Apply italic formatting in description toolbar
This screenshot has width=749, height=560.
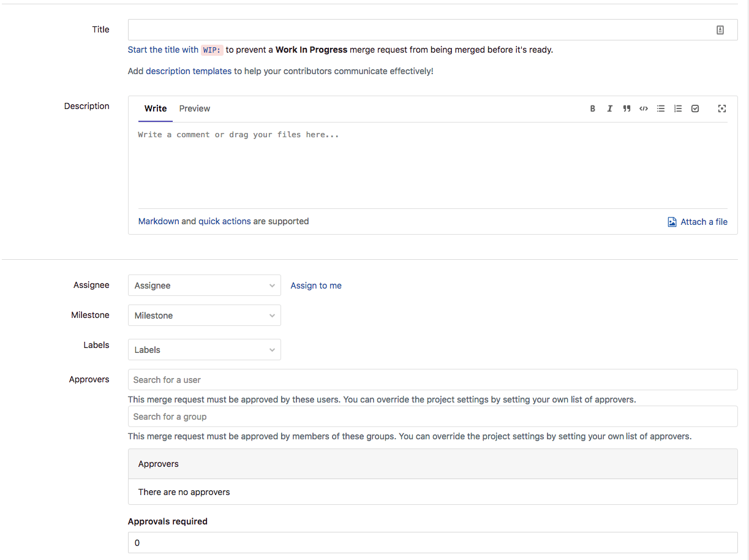[609, 108]
